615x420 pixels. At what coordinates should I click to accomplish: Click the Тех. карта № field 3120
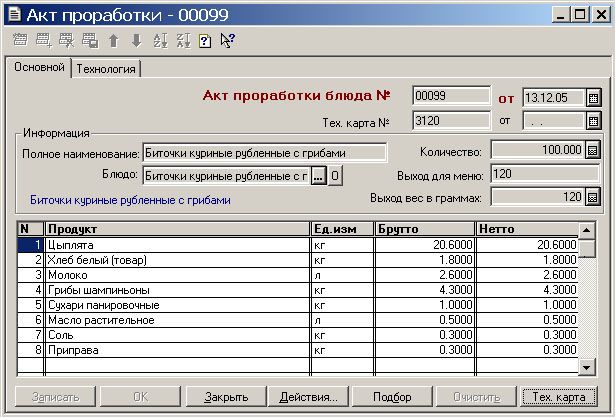pos(451,120)
